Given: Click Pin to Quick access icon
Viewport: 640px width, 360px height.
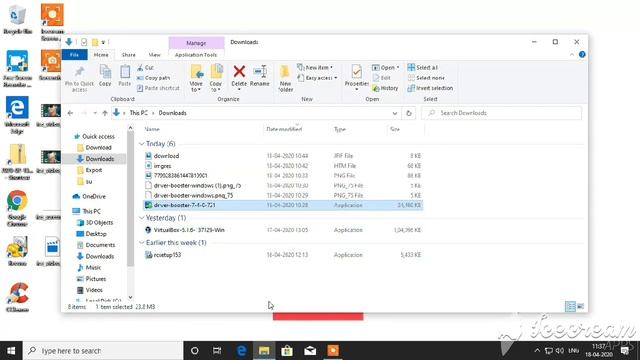Looking at the screenshot, I should pos(79,78).
